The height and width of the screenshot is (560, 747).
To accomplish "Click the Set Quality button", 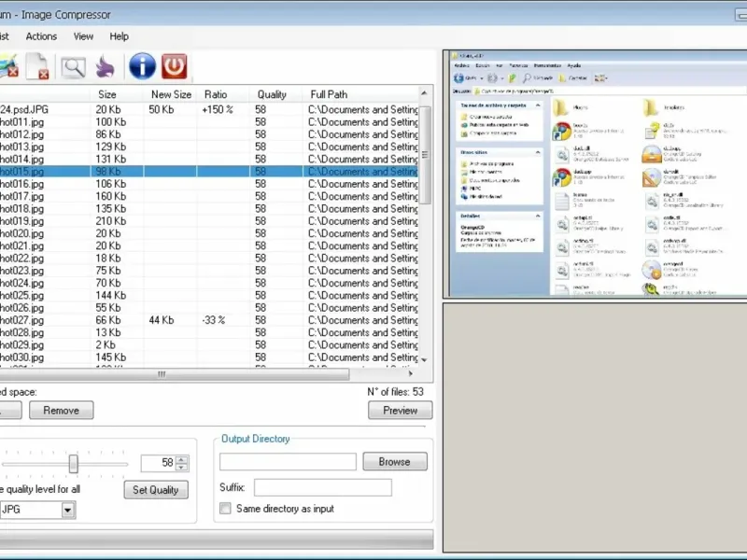I will (x=156, y=490).
